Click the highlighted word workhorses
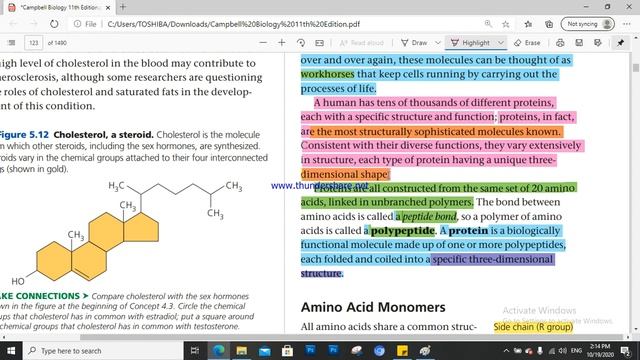The image size is (640, 360). coord(328,74)
